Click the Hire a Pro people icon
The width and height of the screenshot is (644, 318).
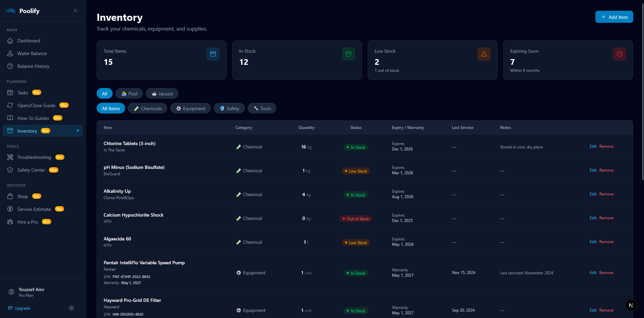tap(10, 222)
